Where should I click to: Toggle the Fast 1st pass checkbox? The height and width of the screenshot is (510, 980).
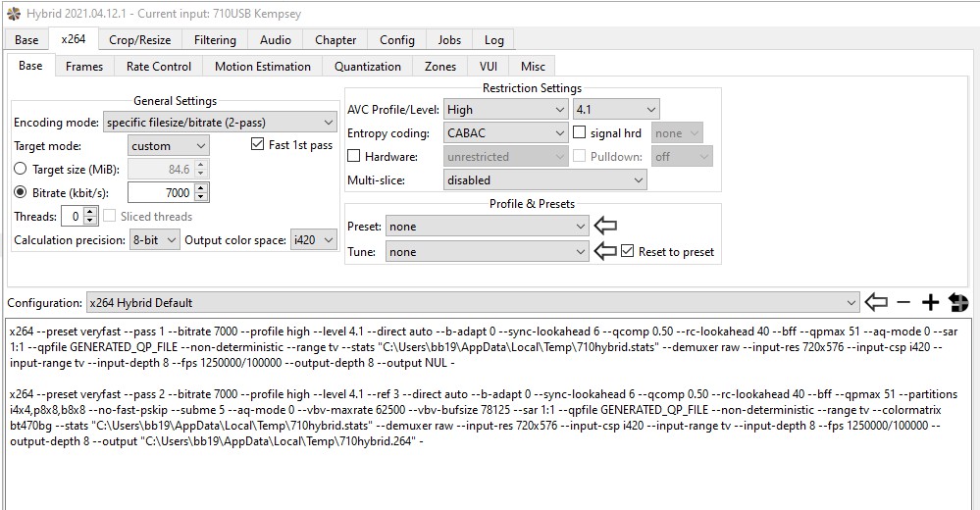[x=257, y=144]
